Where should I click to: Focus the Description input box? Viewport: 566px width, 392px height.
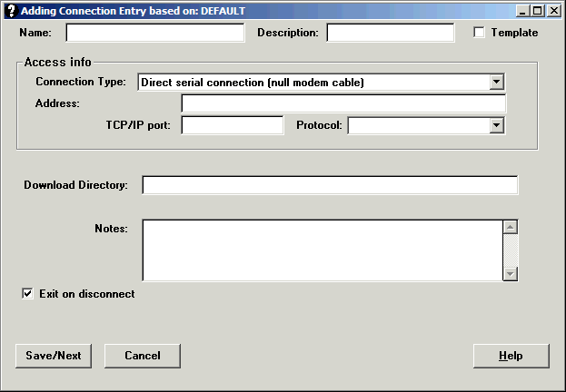click(390, 33)
